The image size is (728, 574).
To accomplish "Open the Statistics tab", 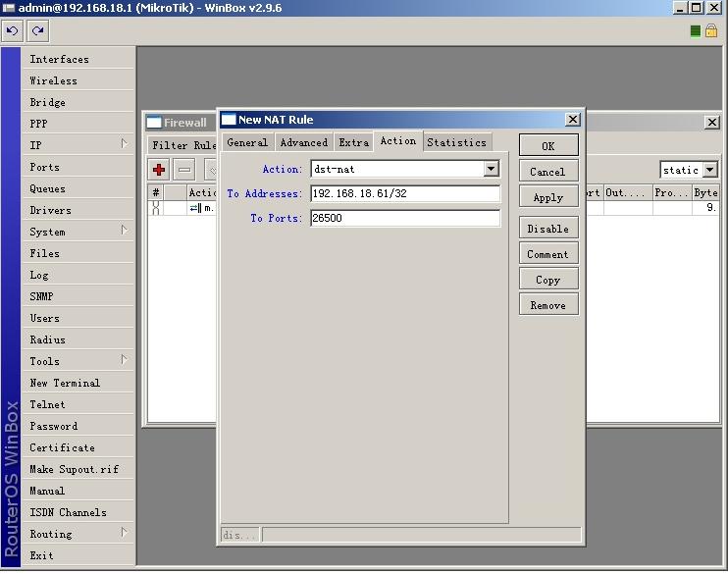I will pos(456,142).
